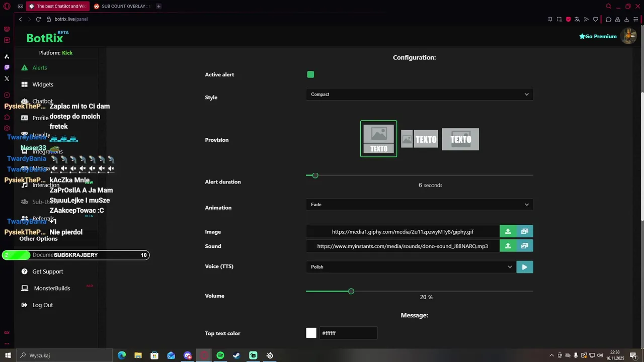Bookmark page with heart icon
644x362 pixels.
click(x=596, y=19)
